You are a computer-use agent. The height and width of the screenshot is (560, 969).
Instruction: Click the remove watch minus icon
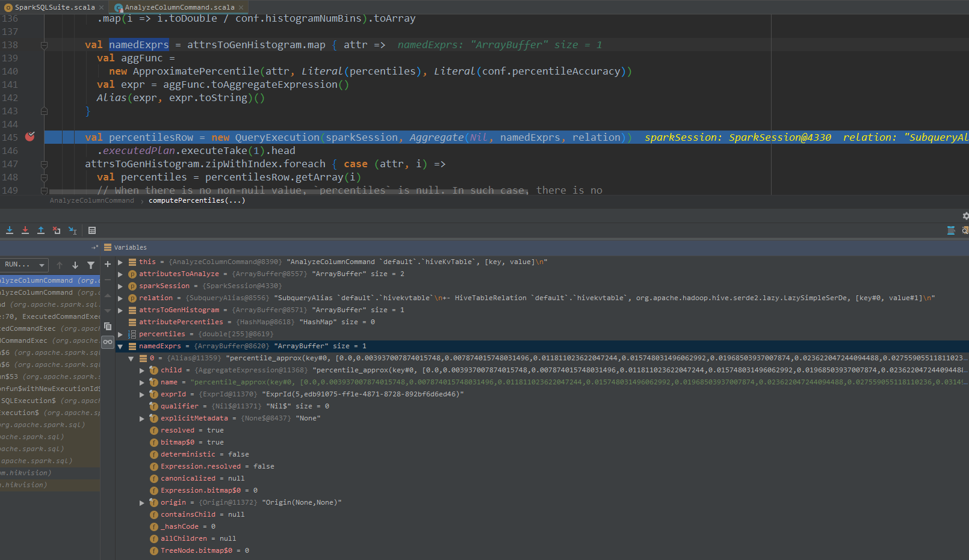(108, 280)
